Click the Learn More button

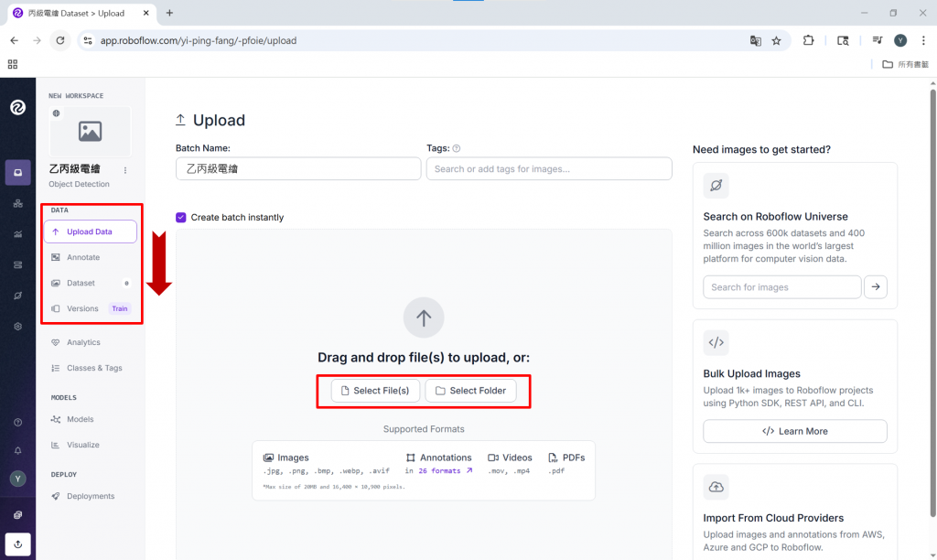point(795,432)
